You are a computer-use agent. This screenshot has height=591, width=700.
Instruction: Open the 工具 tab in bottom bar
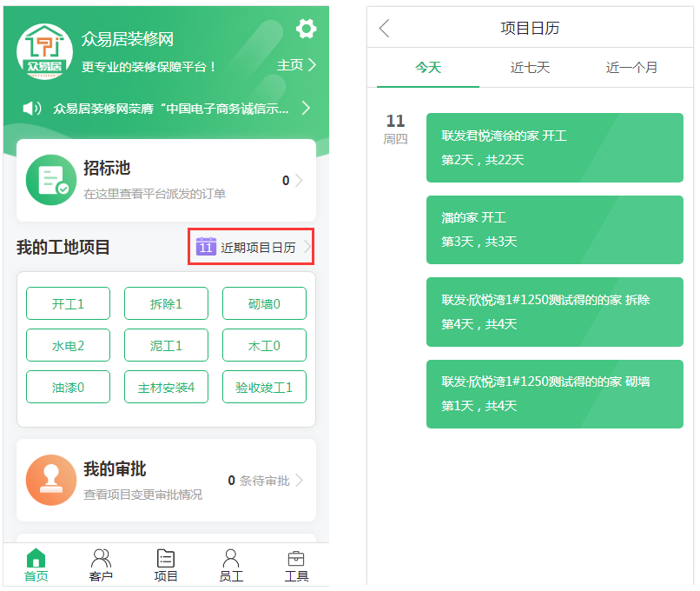pos(296,565)
